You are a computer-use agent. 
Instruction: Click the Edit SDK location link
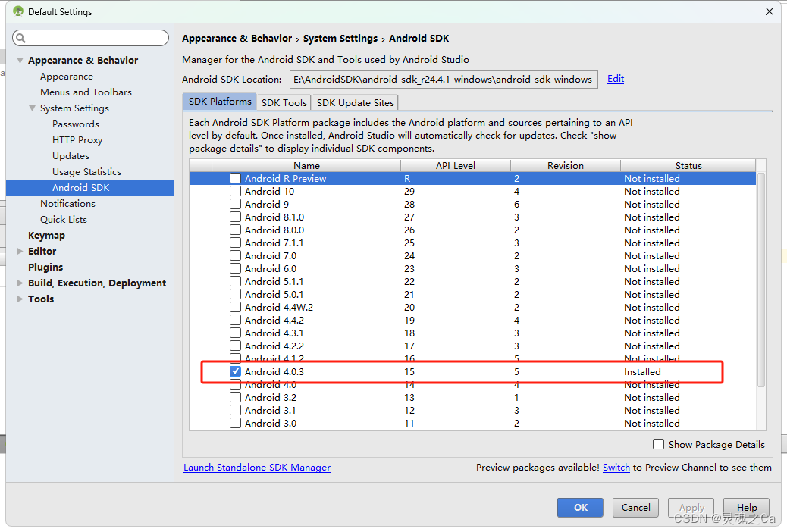616,79
